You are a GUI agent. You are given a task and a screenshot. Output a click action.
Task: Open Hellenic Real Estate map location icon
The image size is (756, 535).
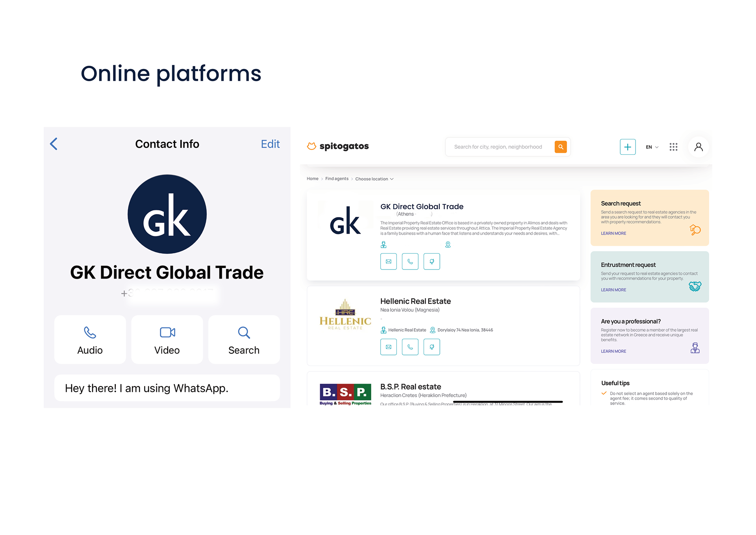[x=432, y=347]
